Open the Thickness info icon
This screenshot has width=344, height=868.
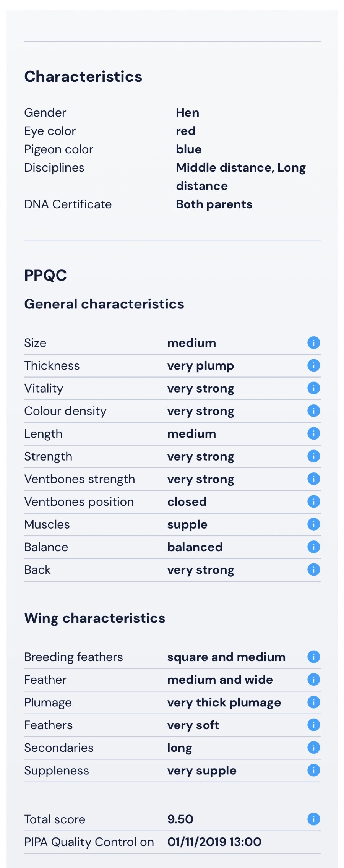[313, 365]
